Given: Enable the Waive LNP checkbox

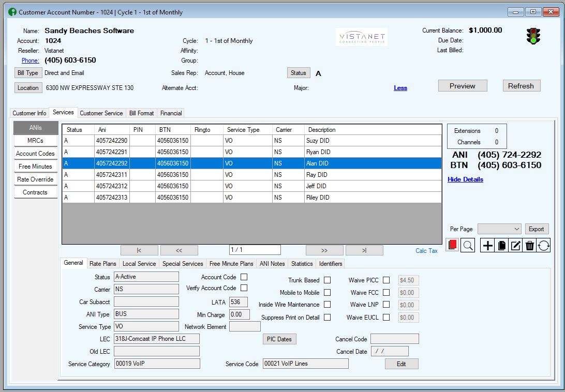Looking at the screenshot, I should [x=386, y=305].
